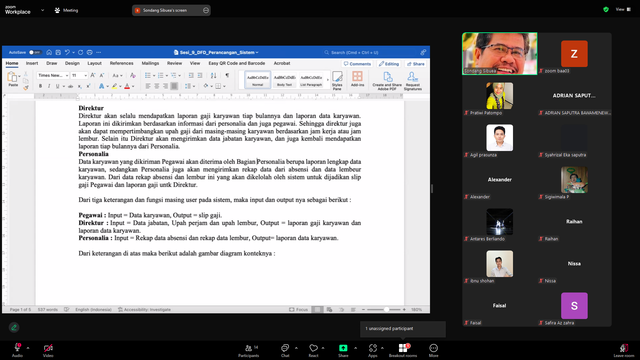This screenshot has width=640, height=360.
Task: Click the Comments button
Action: point(358,64)
